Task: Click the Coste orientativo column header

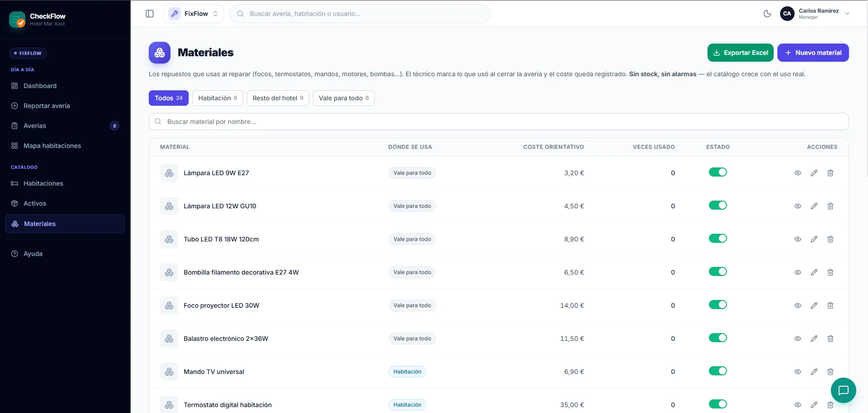Action: [553, 147]
